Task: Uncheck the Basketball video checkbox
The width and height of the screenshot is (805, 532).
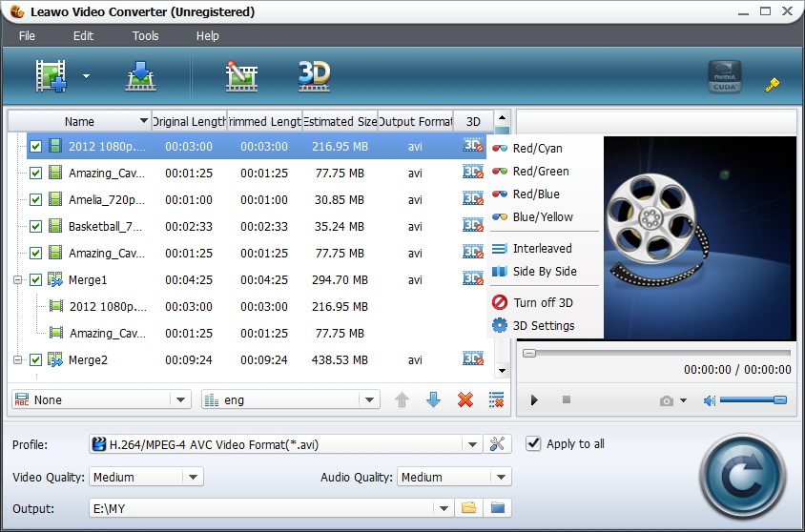Action: (x=36, y=227)
